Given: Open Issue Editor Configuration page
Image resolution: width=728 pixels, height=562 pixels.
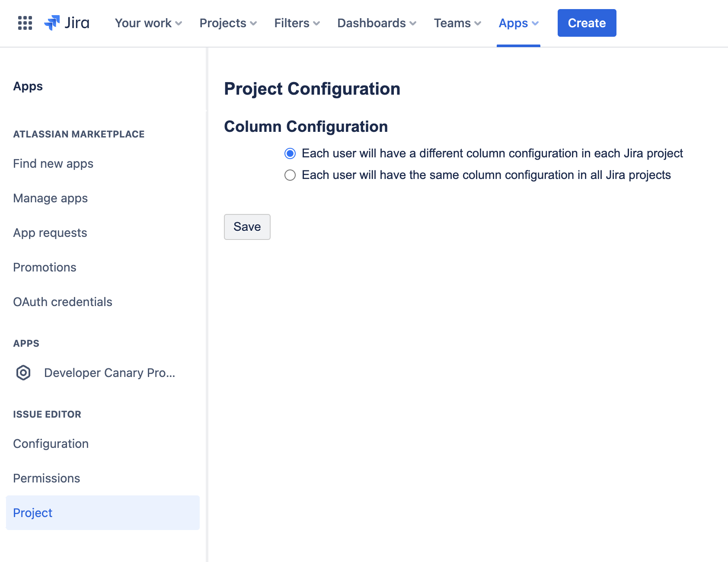Looking at the screenshot, I should point(51,444).
